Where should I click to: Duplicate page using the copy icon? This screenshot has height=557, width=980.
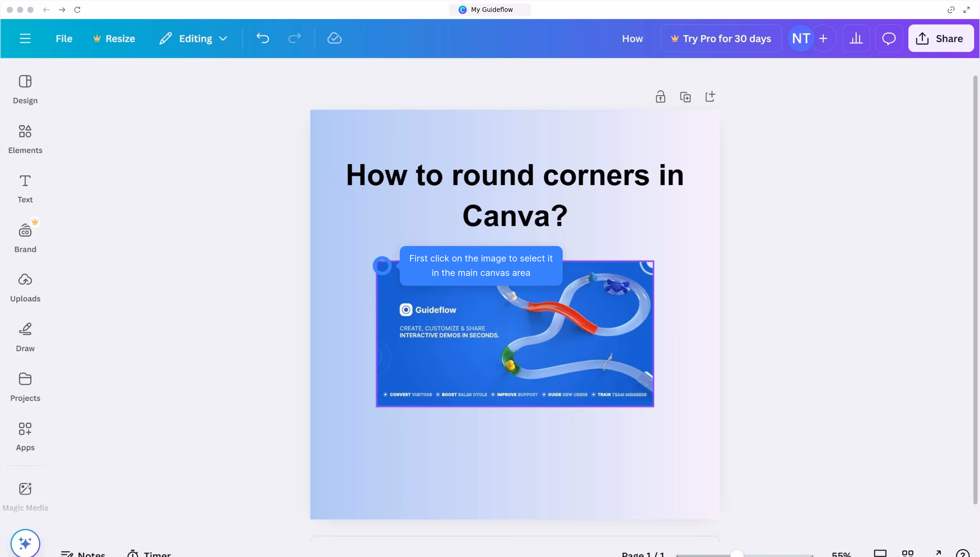point(685,97)
